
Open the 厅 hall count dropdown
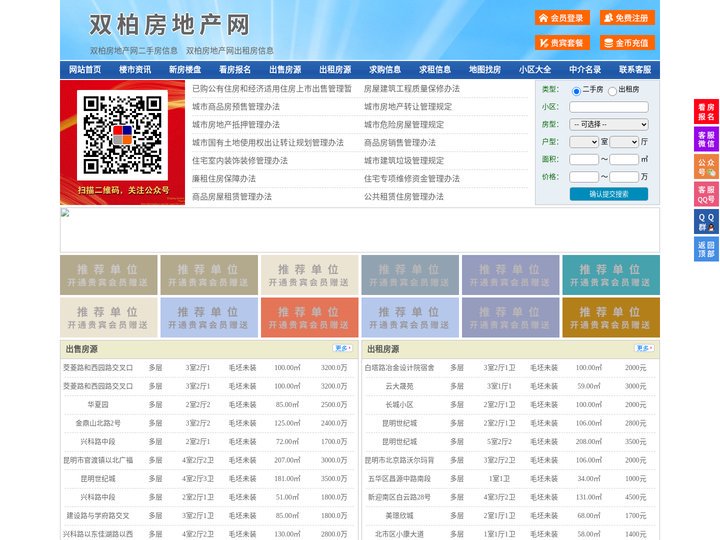pyautogui.click(x=624, y=142)
